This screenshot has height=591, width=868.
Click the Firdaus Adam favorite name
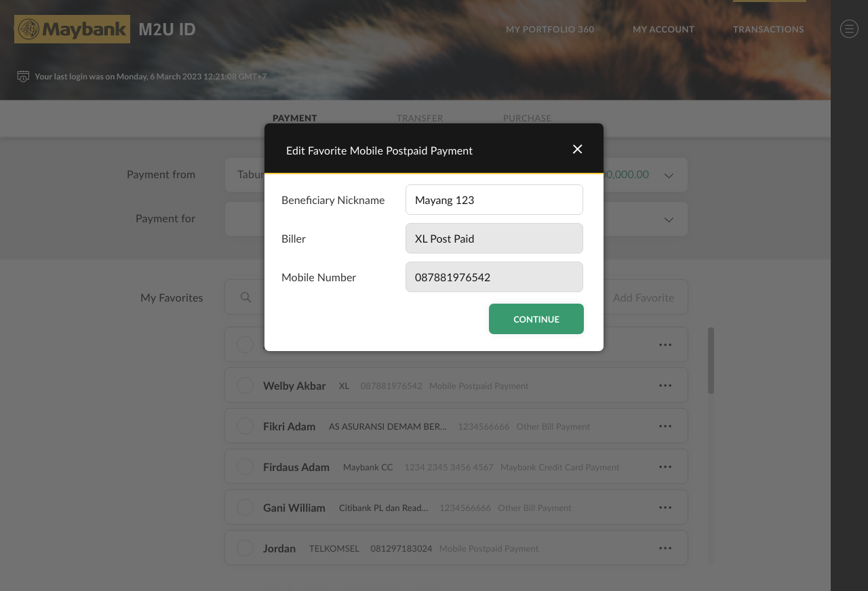(x=296, y=467)
